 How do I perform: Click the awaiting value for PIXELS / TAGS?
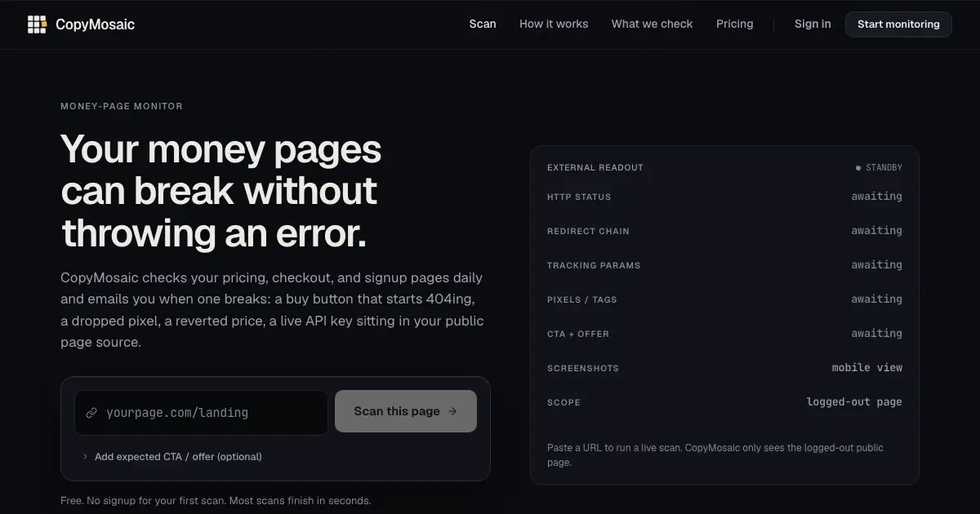(x=877, y=299)
